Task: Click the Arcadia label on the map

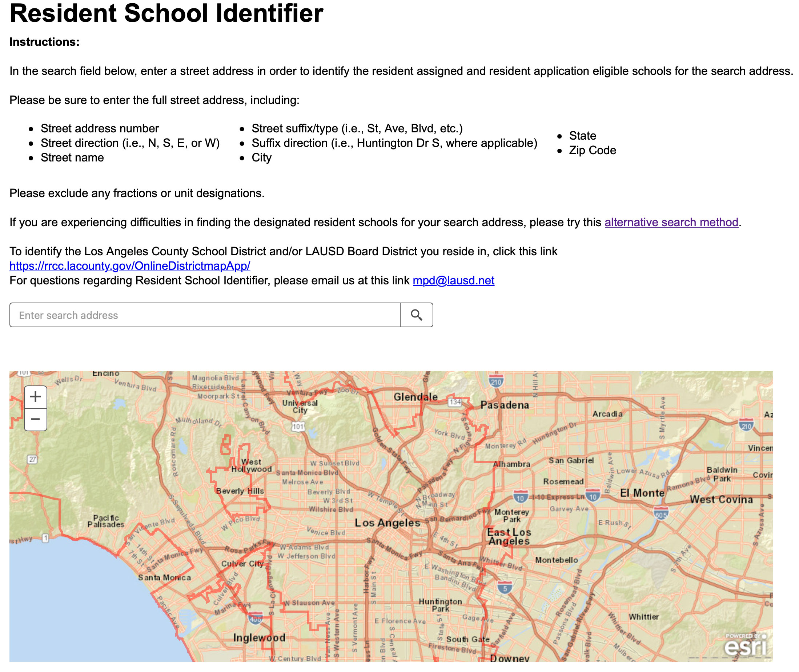Action: (x=607, y=414)
